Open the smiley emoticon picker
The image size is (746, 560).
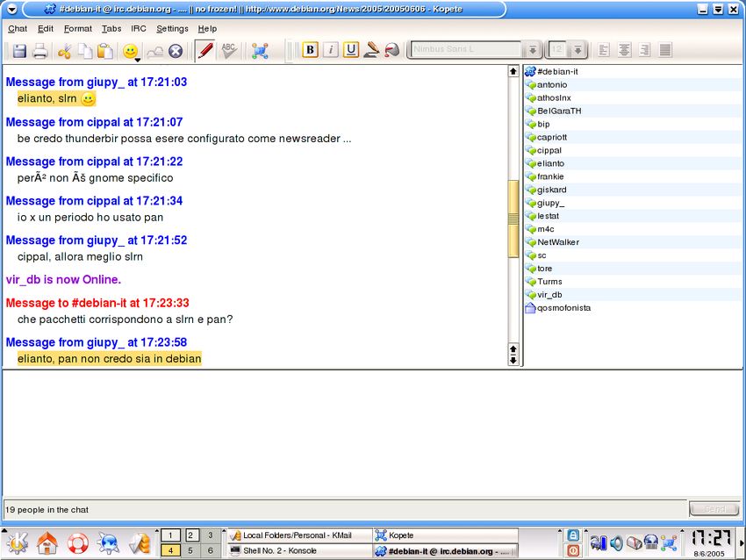point(130,51)
